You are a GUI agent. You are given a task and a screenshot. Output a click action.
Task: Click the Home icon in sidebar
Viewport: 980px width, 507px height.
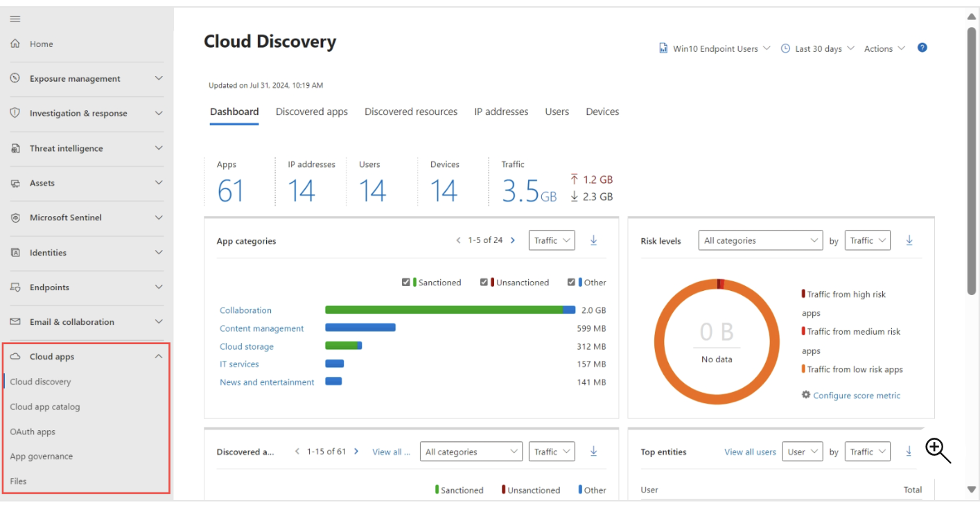click(x=15, y=44)
